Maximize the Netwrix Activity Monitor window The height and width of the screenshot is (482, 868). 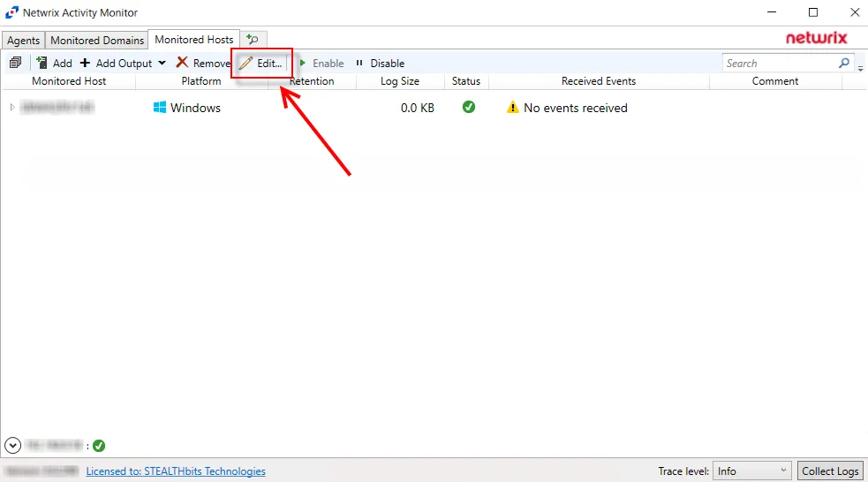coord(813,12)
